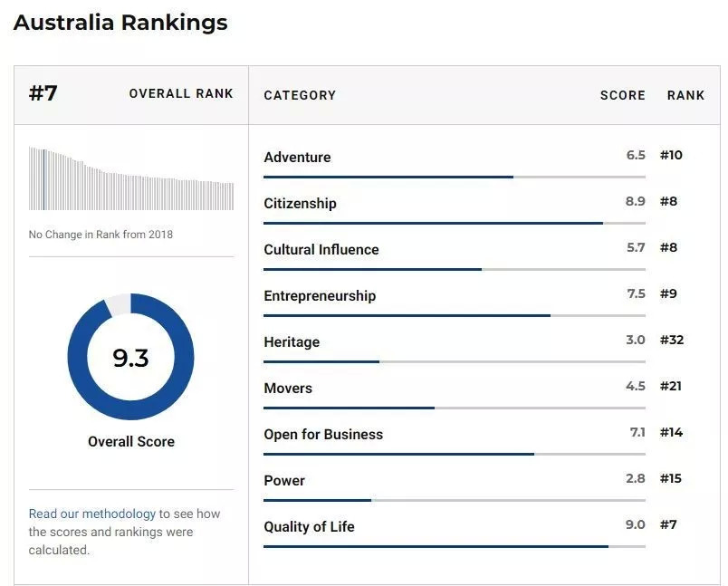Click the SCORE column header

[x=623, y=95]
